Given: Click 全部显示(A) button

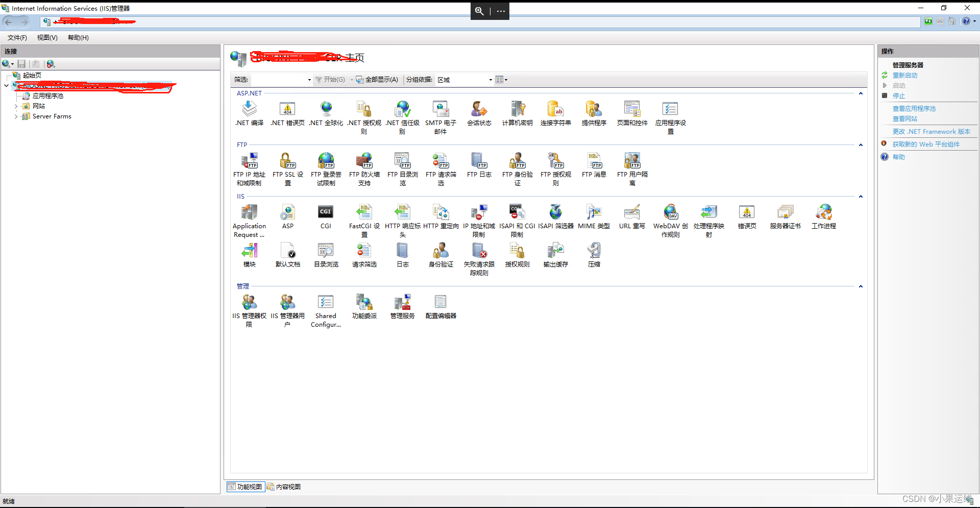Looking at the screenshot, I should (377, 80).
